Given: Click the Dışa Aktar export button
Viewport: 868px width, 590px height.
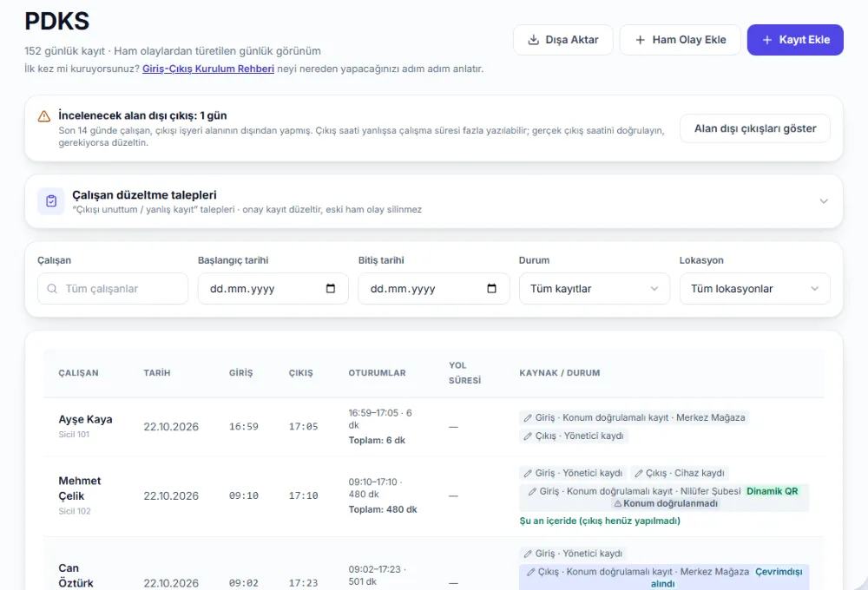Looking at the screenshot, I should pyautogui.click(x=563, y=40).
